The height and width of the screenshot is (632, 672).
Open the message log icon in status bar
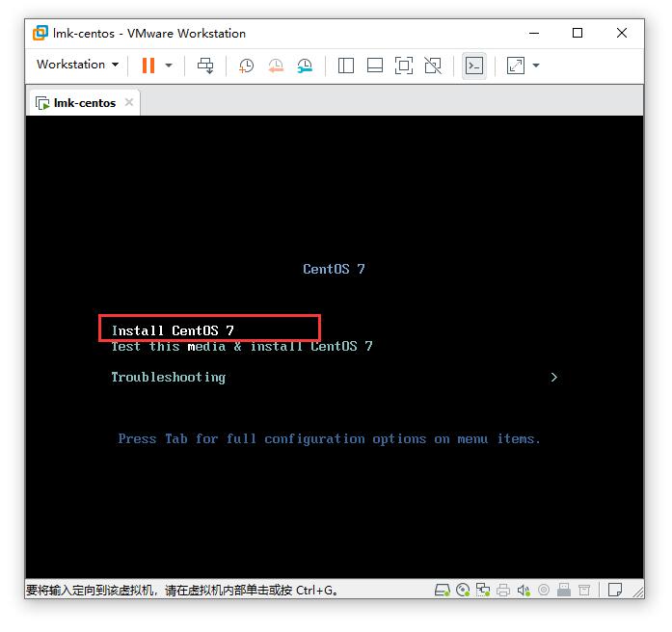point(615,590)
